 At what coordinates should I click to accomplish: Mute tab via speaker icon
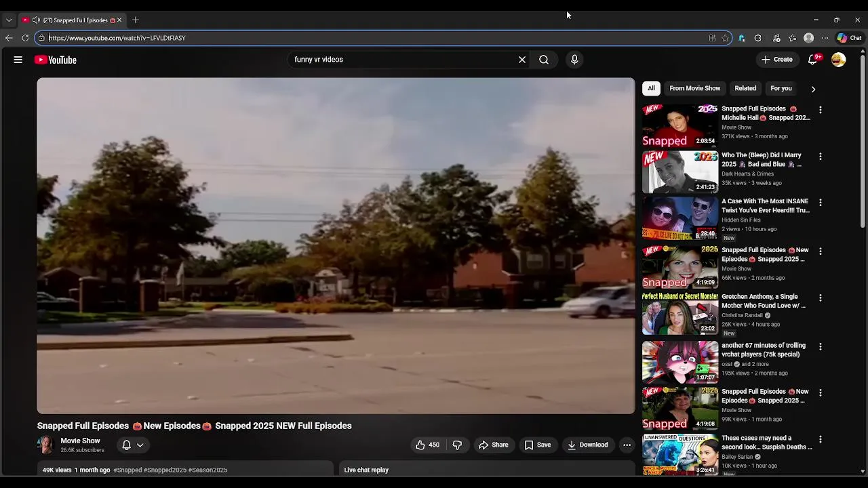(36, 20)
